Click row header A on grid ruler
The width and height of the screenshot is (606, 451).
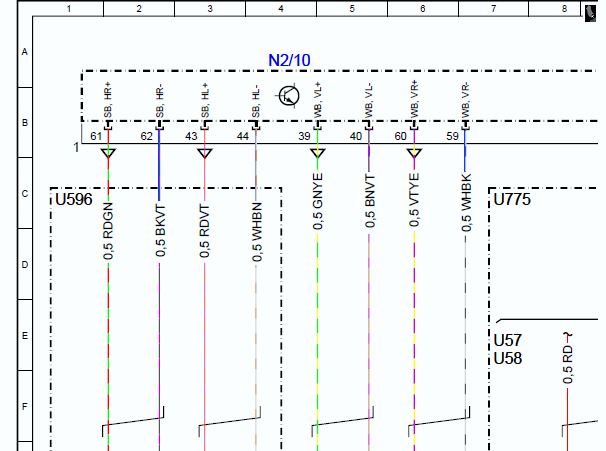click(x=25, y=52)
